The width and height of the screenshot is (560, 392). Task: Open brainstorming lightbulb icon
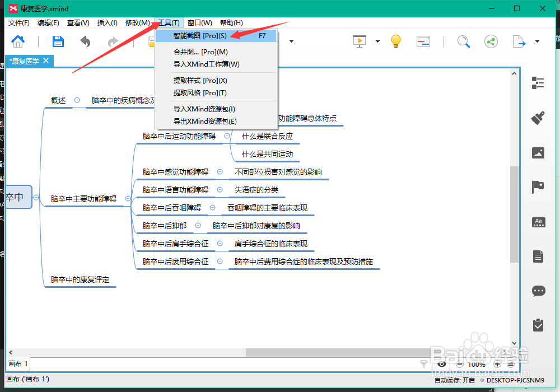396,41
